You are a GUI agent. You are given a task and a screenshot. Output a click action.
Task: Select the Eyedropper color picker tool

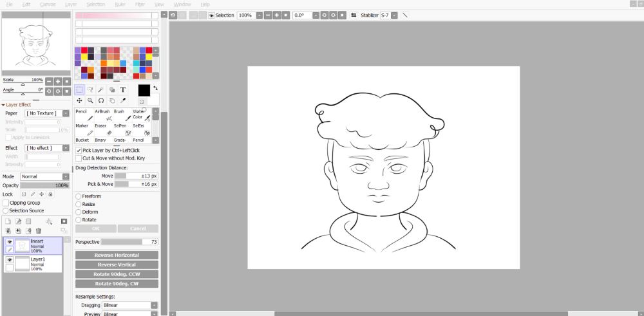pyautogui.click(x=122, y=100)
